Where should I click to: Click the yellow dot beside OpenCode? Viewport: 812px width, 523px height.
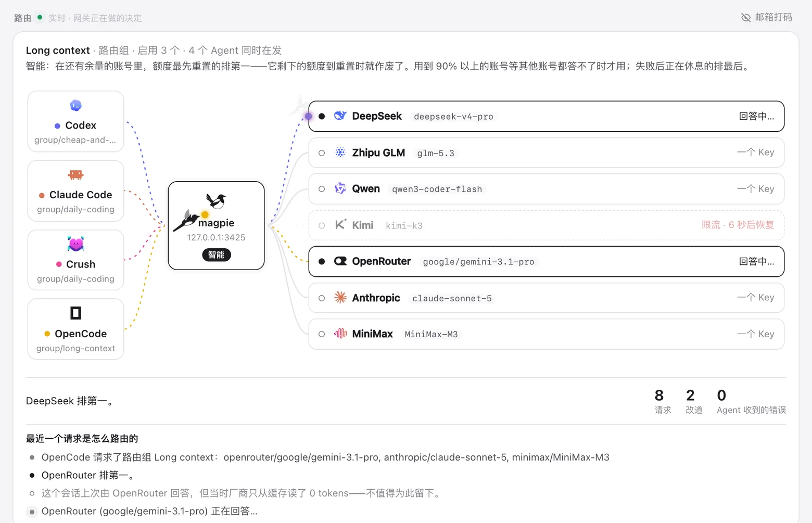[47, 334]
